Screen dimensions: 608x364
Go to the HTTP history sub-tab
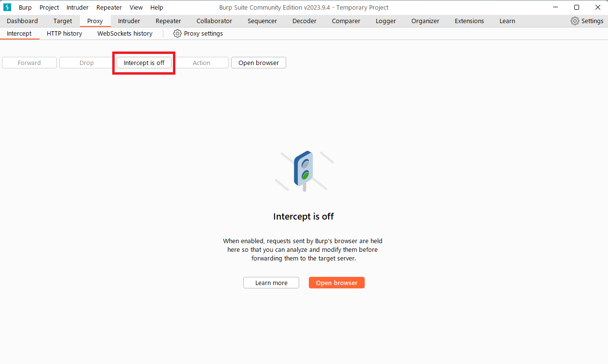click(x=65, y=34)
